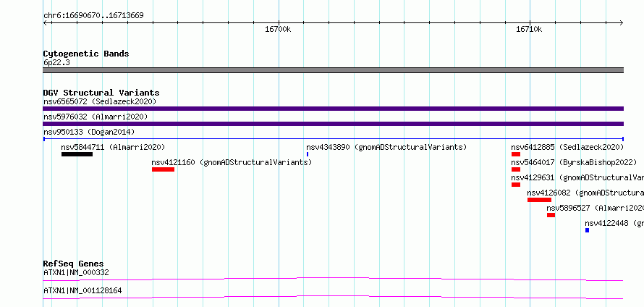Click the right arrowhead of the ruler
The image size is (644, 307).
(x=621, y=23)
